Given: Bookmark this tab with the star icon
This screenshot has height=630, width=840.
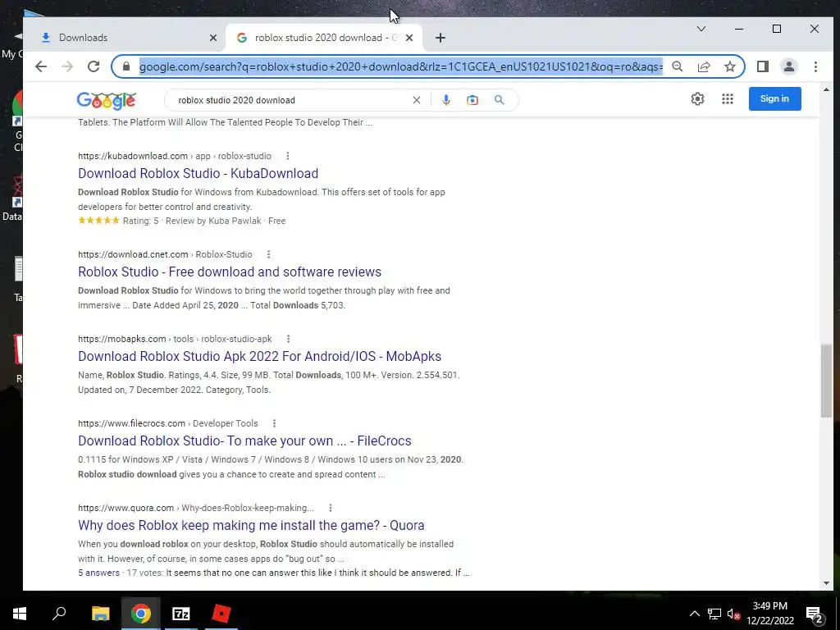Looking at the screenshot, I should [x=729, y=66].
